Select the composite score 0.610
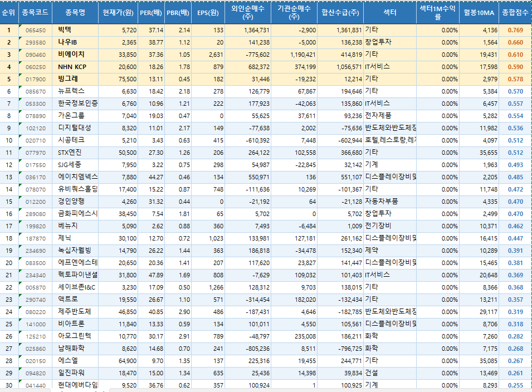This screenshot has width=532, height=392. tap(515, 55)
